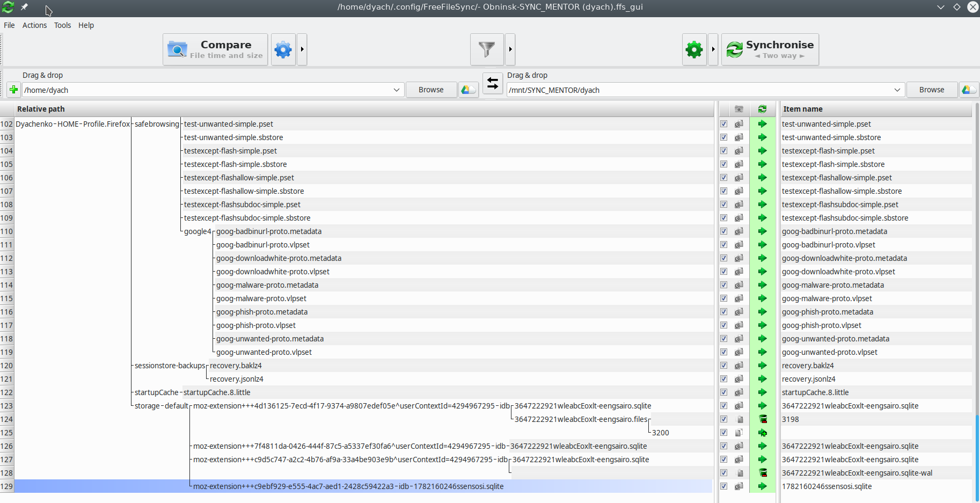Open comparison settings gear icon
980x503 pixels.
[x=283, y=49]
